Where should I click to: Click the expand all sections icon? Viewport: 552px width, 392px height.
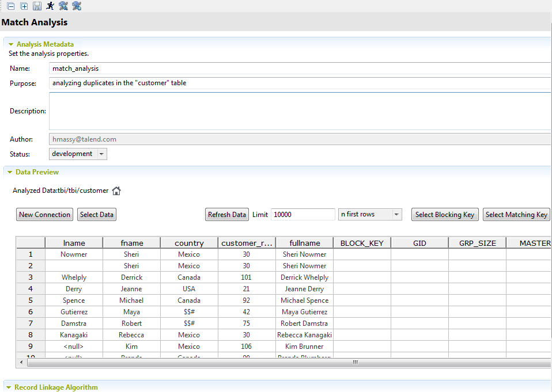tap(24, 6)
